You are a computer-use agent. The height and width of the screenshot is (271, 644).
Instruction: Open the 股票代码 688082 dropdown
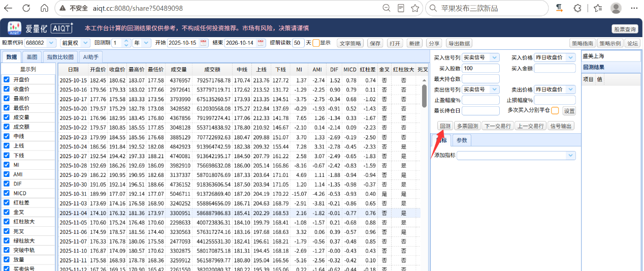pyautogui.click(x=51, y=43)
